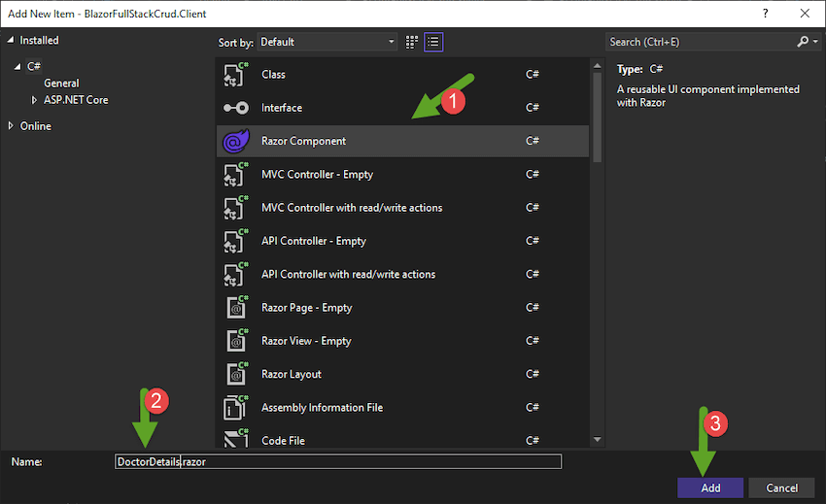Expand the ASP.NET Core node
Screen dimensions: 826x504
tap(35, 100)
